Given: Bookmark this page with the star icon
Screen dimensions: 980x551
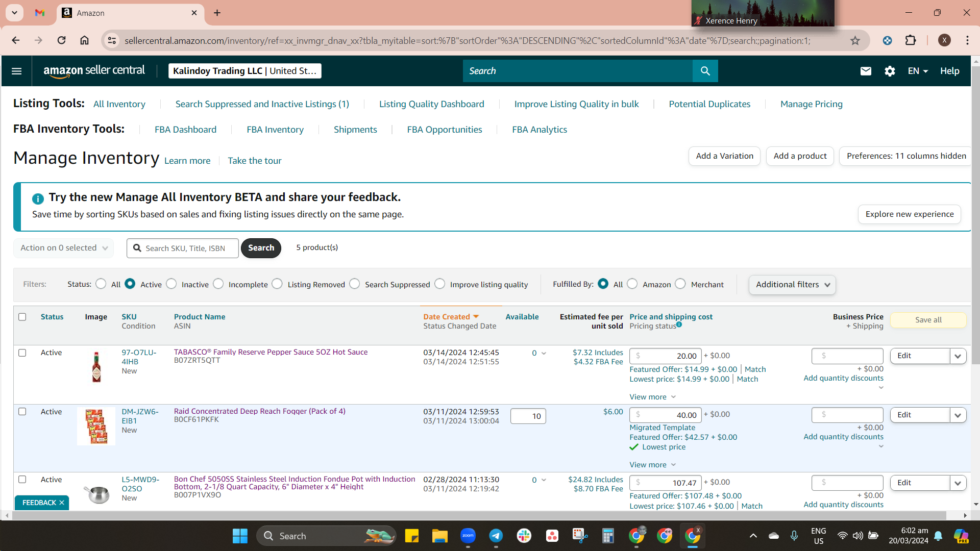Looking at the screenshot, I should pyautogui.click(x=855, y=40).
